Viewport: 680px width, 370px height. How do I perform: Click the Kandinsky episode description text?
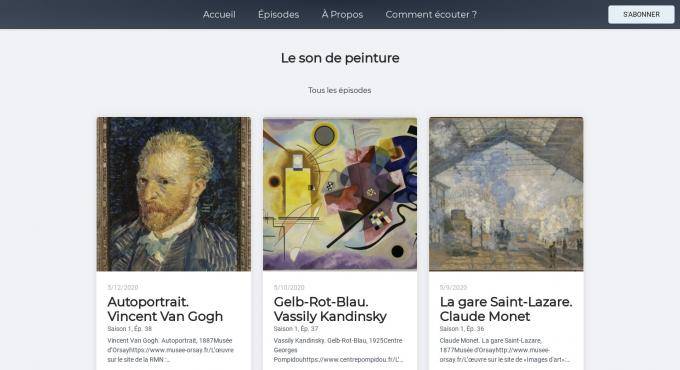point(338,350)
